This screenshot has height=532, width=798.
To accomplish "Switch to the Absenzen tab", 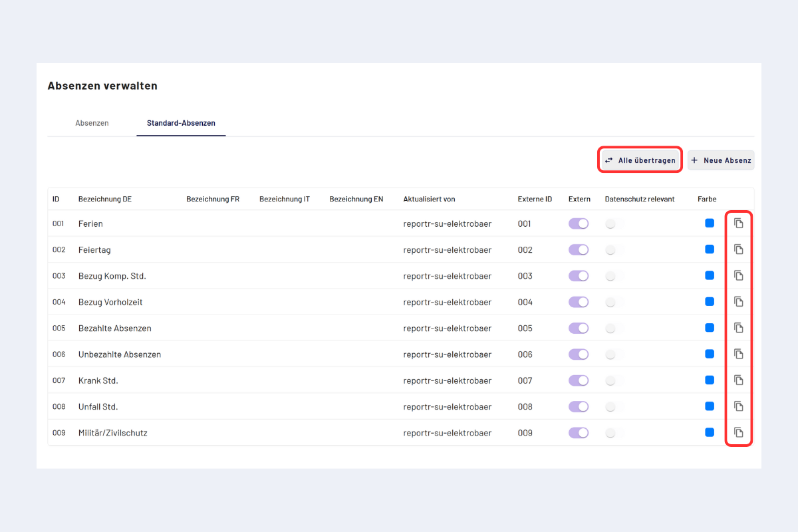I will click(92, 123).
